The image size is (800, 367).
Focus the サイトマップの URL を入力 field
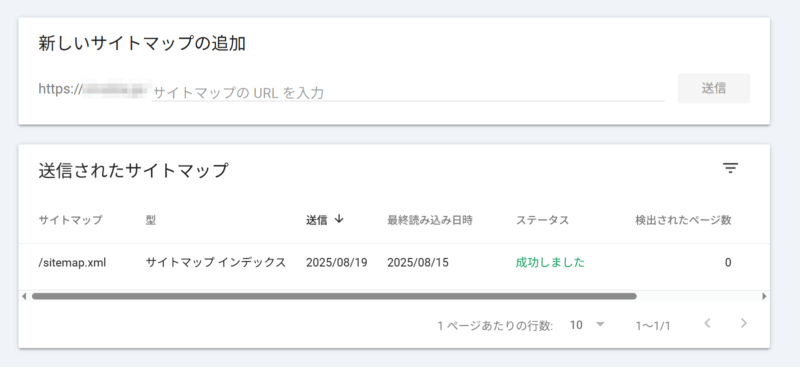tap(408, 92)
